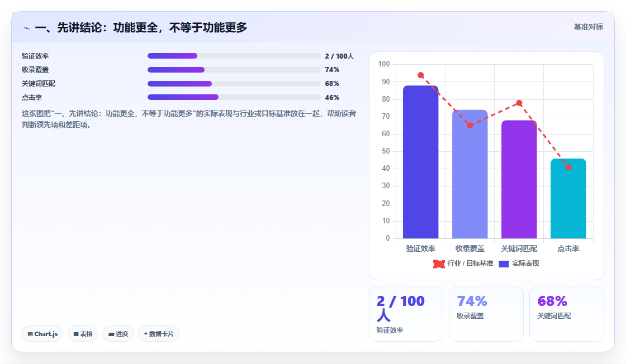Click the 收录覆盖 light-purple chart bar
This screenshot has height=364, width=626.
[470, 174]
